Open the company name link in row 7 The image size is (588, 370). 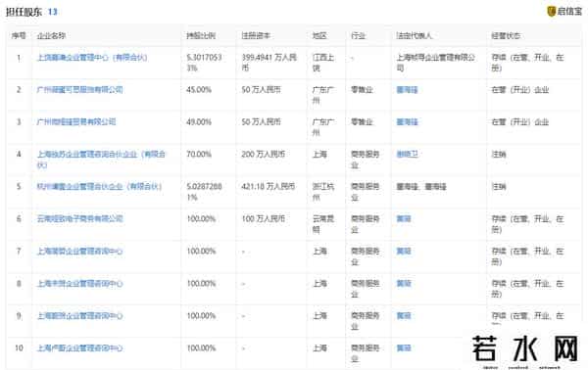(80, 251)
